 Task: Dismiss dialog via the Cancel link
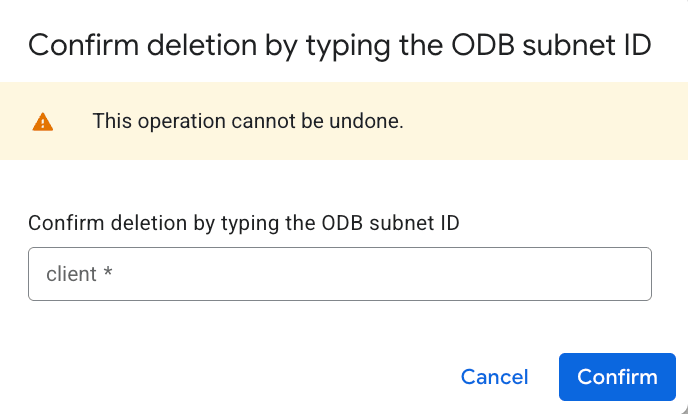point(494,377)
